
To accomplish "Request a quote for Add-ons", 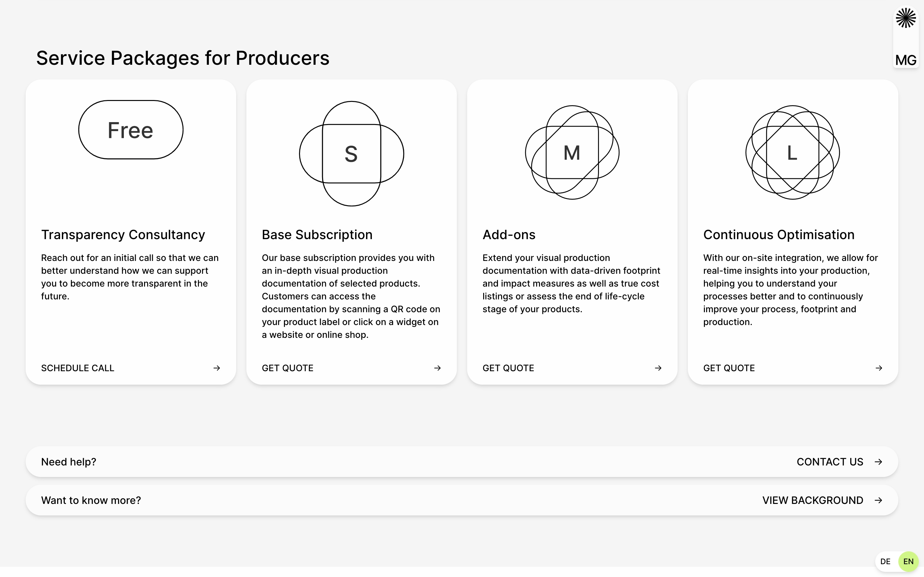I will point(508,368).
